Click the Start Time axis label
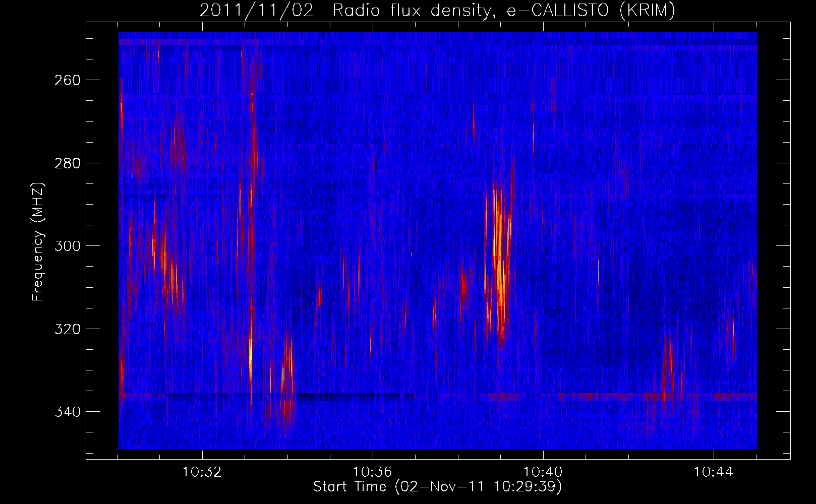Screen dimensions: 816x504 437,487
